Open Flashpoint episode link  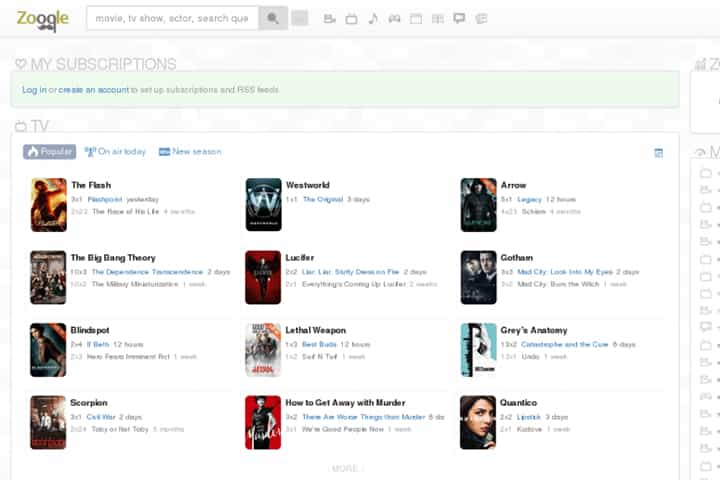click(105, 199)
